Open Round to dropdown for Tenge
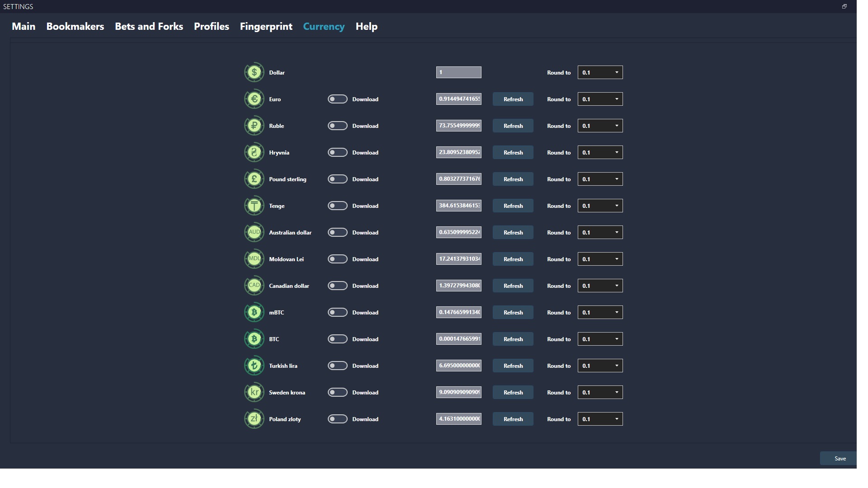The width and height of the screenshot is (868, 488). (x=600, y=206)
